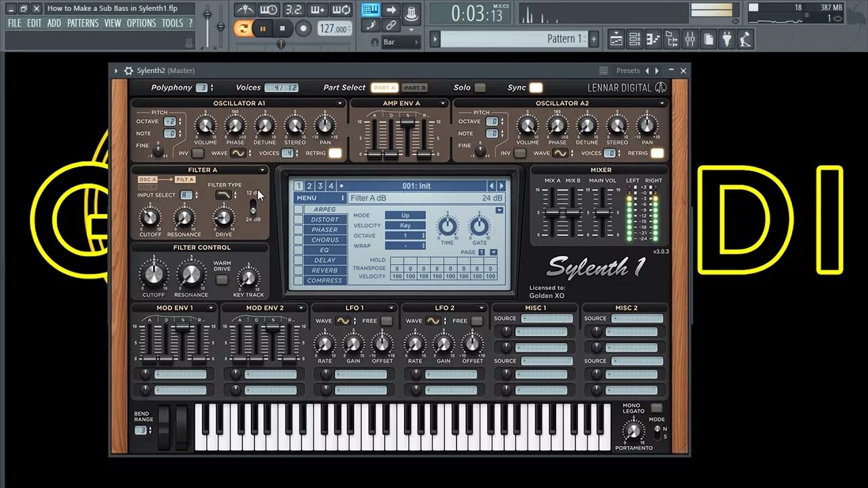Enable the DISTORT effect checkbox
This screenshot has height=488, width=868.
tap(298, 220)
